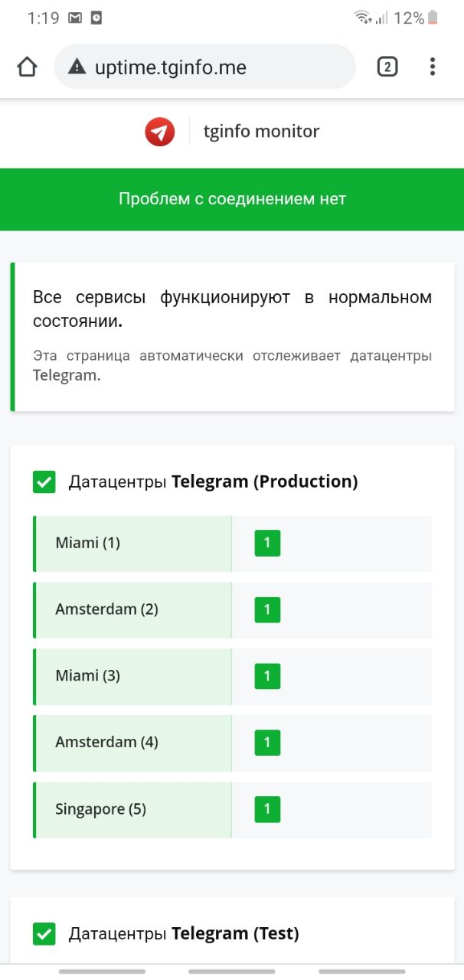Open Chrome three-dot overflow menu
This screenshot has width=464, height=980.
point(433,67)
